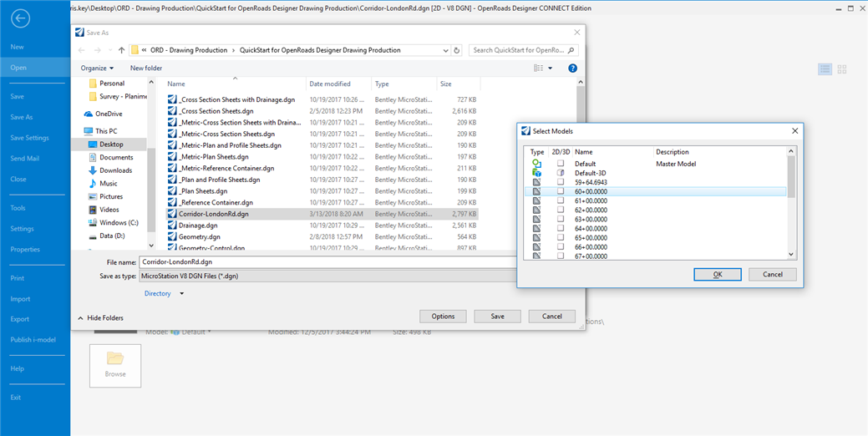Click the Downloads folder icon

point(93,170)
